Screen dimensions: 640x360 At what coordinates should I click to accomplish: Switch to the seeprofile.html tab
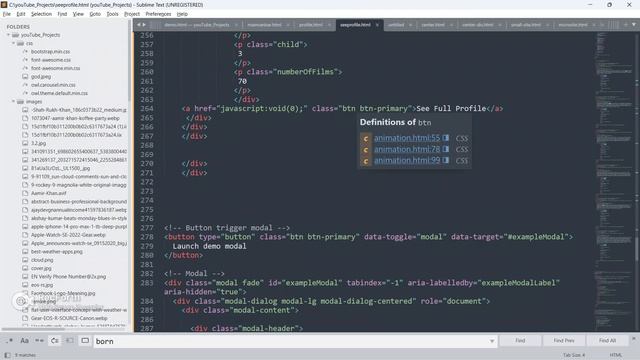355,25
